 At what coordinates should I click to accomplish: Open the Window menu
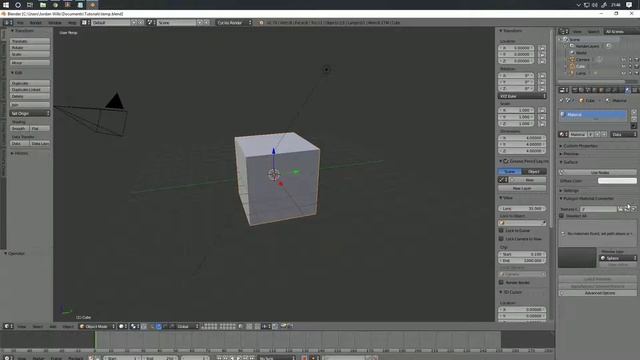coord(55,23)
